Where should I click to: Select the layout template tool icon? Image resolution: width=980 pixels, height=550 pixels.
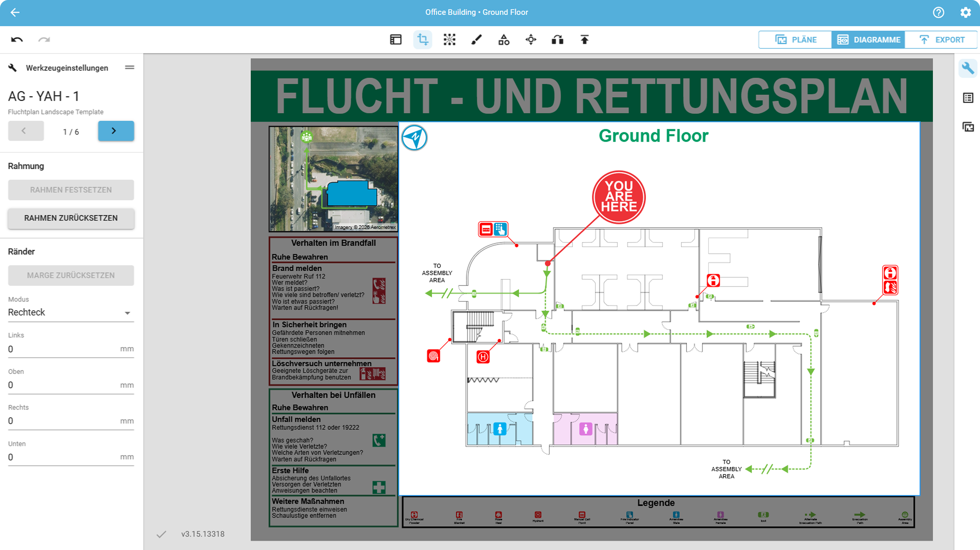point(396,40)
